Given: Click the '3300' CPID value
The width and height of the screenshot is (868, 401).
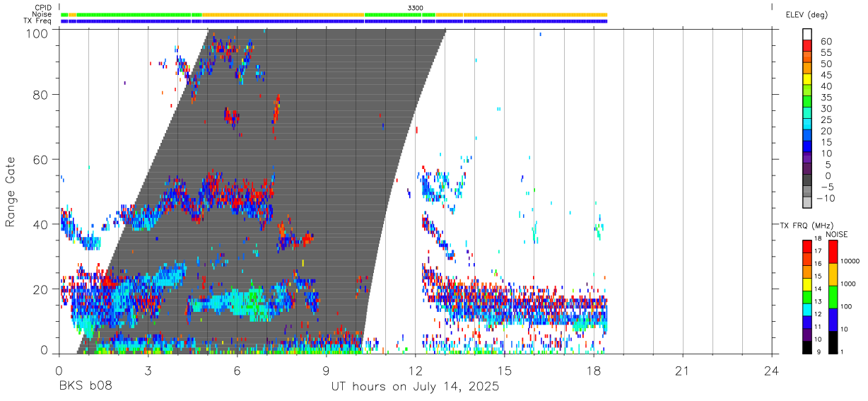Looking at the screenshot, I should [x=416, y=8].
